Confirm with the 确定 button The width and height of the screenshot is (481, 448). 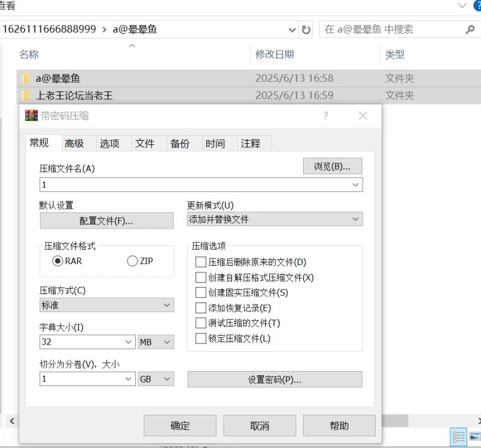click(180, 426)
